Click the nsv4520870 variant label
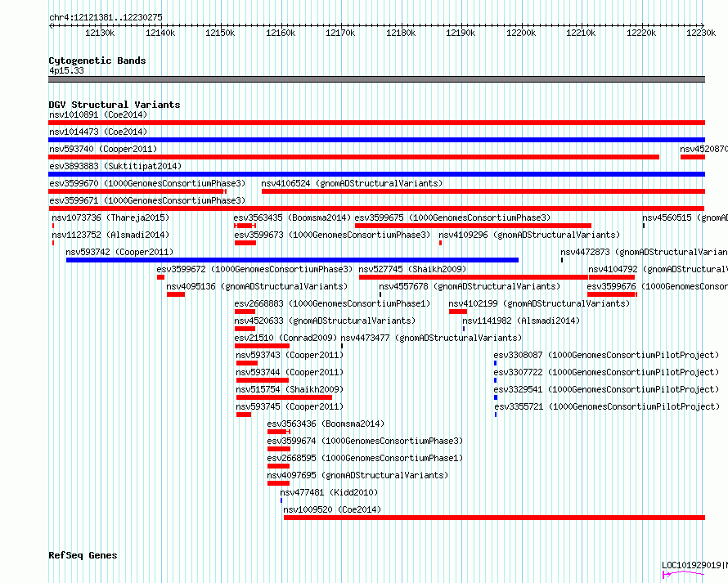This screenshot has width=728, height=583. [703, 149]
